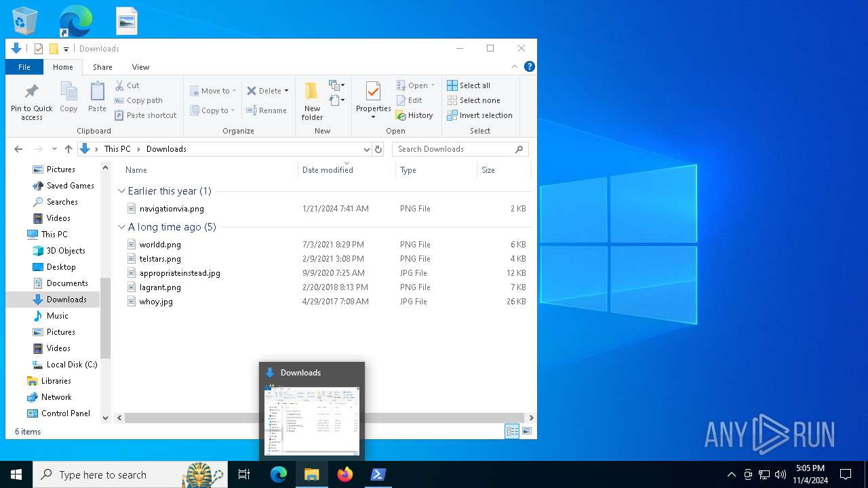Image resolution: width=868 pixels, height=488 pixels.
Task: Click the Copy ribbon icon
Action: (x=68, y=98)
